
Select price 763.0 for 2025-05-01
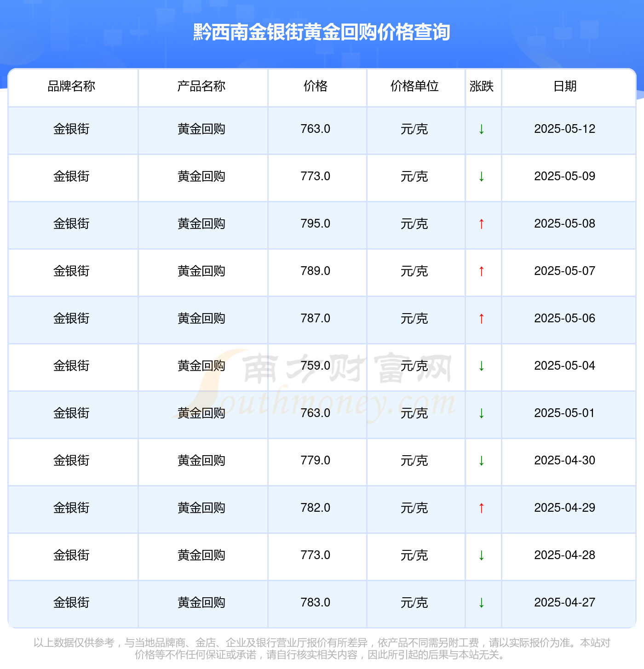coord(316,413)
